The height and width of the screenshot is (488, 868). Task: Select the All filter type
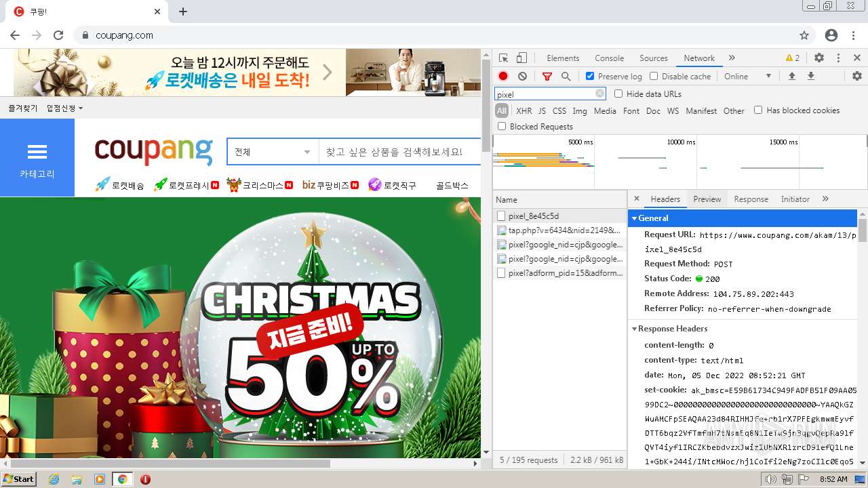(x=502, y=110)
